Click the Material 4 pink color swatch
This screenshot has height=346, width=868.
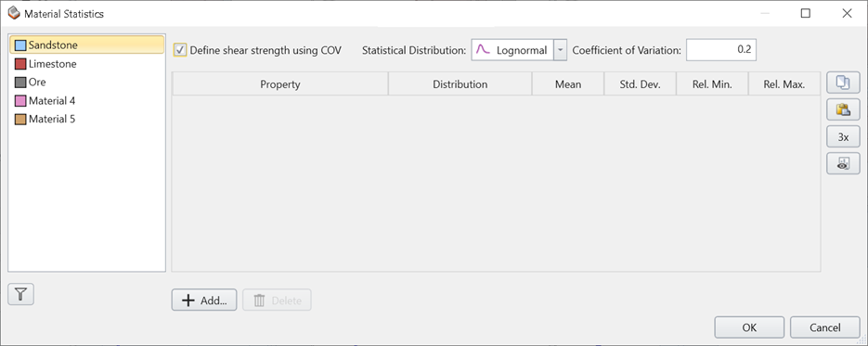click(20, 100)
